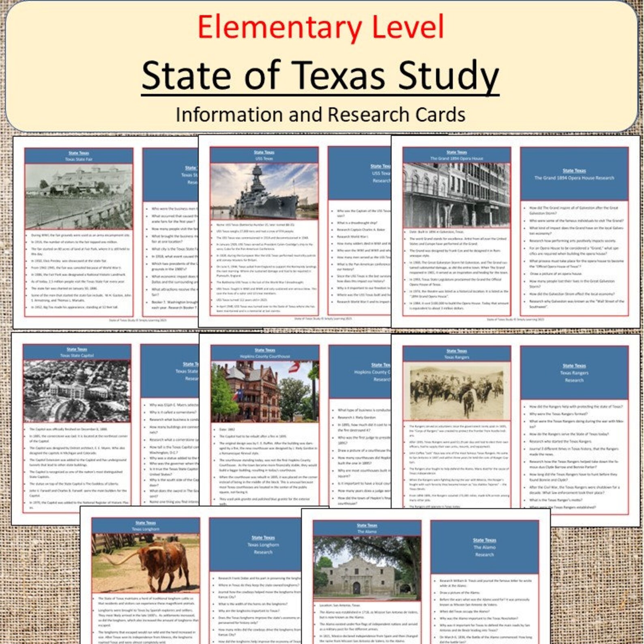Select the Texas State Capitol aerial photo
Viewport: 644px width, 644px height.
[77, 391]
